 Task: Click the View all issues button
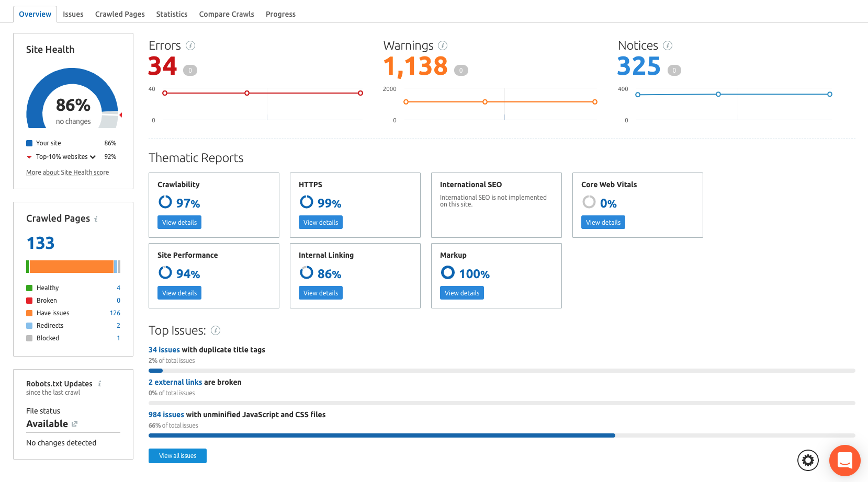coord(177,456)
